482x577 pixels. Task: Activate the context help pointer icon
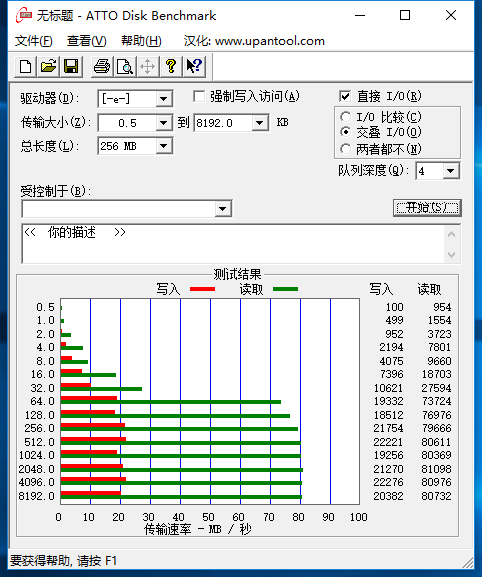pyautogui.click(x=194, y=67)
